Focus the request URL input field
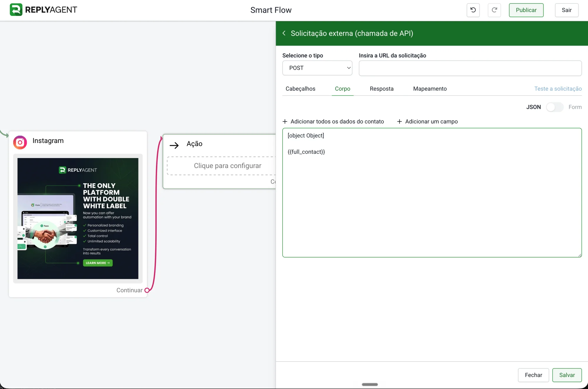Image resolution: width=588 pixels, height=389 pixels. point(470,68)
